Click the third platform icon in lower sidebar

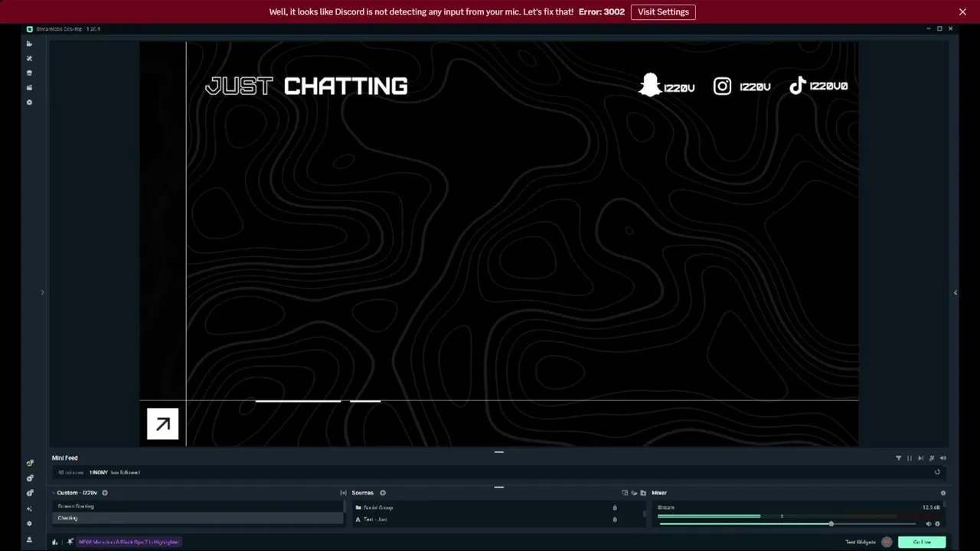tap(30, 493)
